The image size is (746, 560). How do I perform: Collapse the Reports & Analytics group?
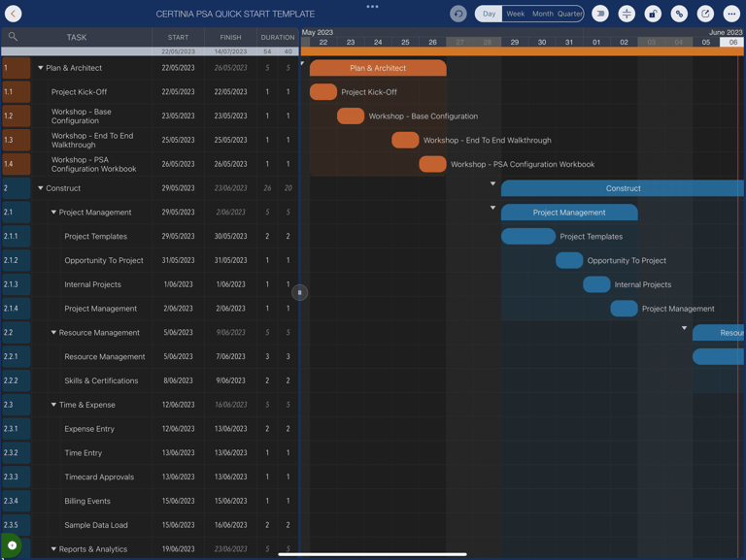pos(53,548)
